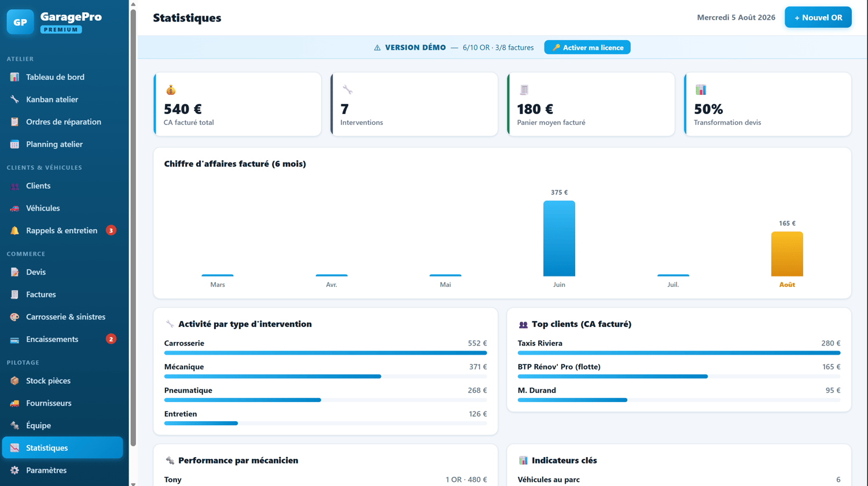Viewport: 868px width, 486px height.
Task: Open Rappels & entretien bell icon
Action: coord(14,230)
